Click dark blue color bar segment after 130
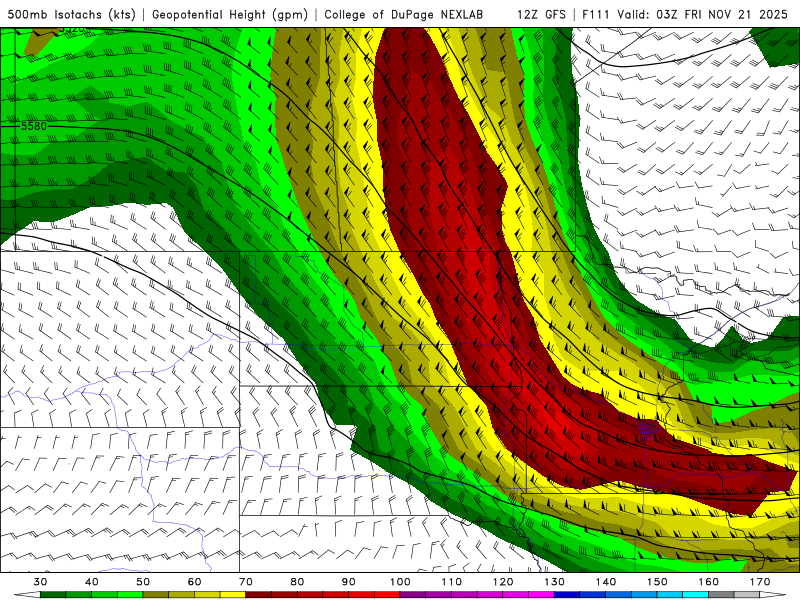The width and height of the screenshot is (800, 600). [567, 595]
